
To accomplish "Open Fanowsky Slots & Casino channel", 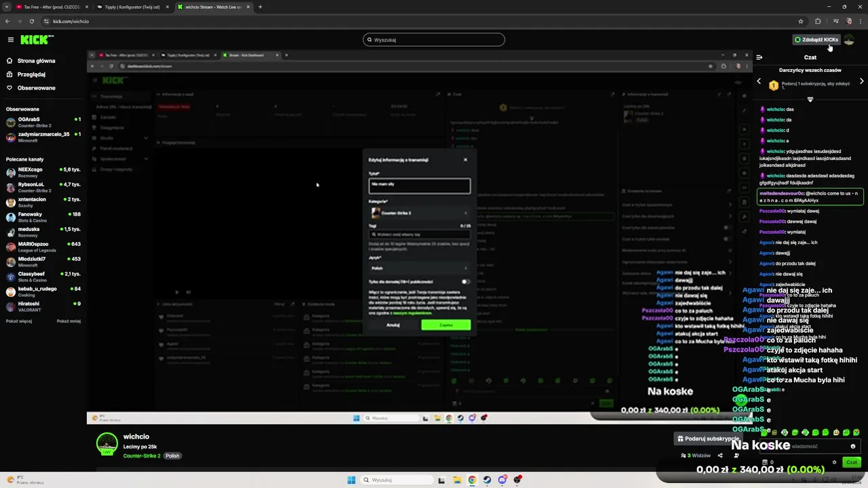I will [43, 217].
